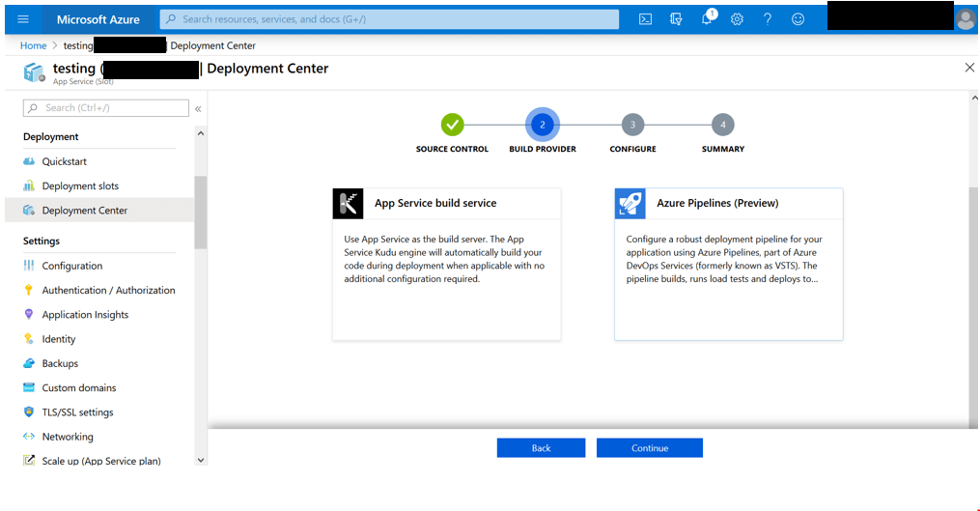
Task: Click the user account avatar
Action: pyautogui.click(x=965, y=19)
